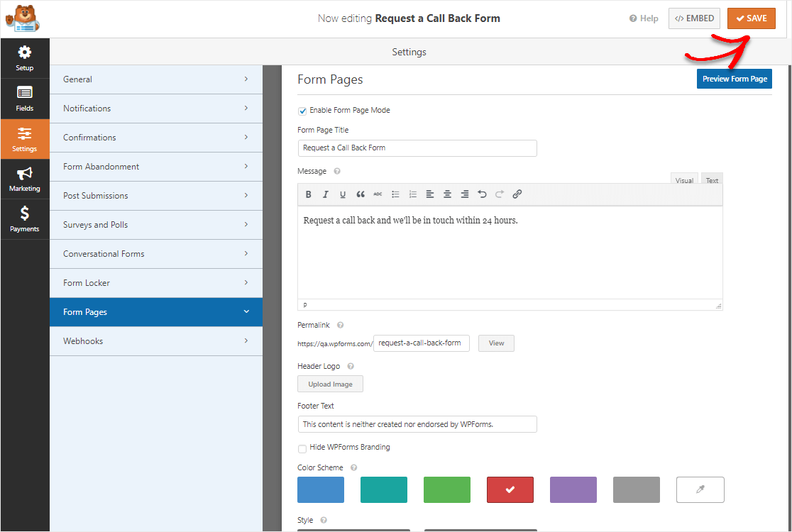Click the Permalink help question icon
Image resolution: width=792 pixels, height=532 pixels.
[x=341, y=325]
